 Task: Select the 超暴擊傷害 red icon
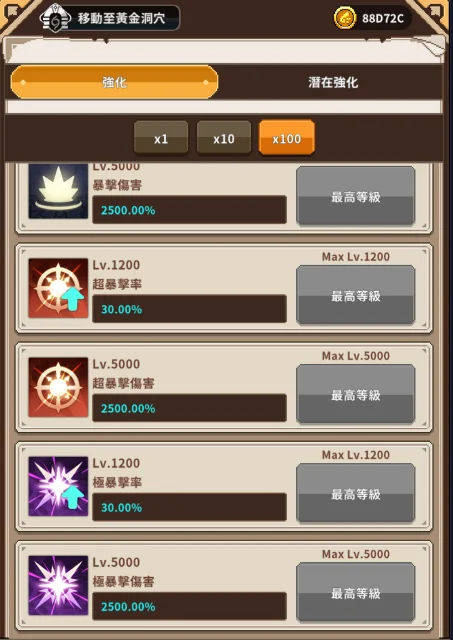point(58,387)
